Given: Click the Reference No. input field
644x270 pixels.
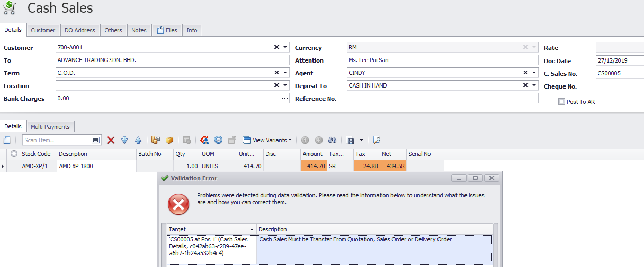Looking at the screenshot, I should (442, 98).
